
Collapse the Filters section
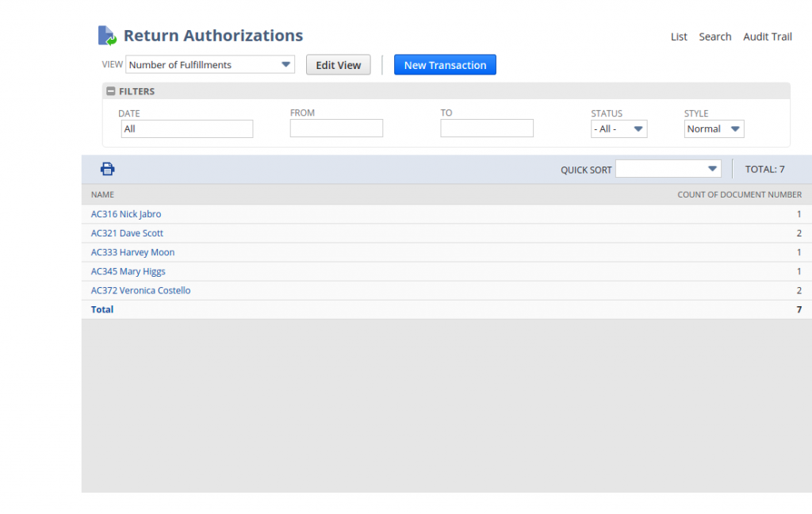point(110,90)
